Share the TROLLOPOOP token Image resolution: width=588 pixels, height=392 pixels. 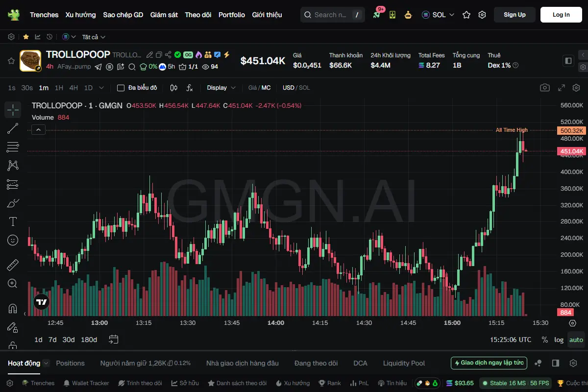click(168, 55)
